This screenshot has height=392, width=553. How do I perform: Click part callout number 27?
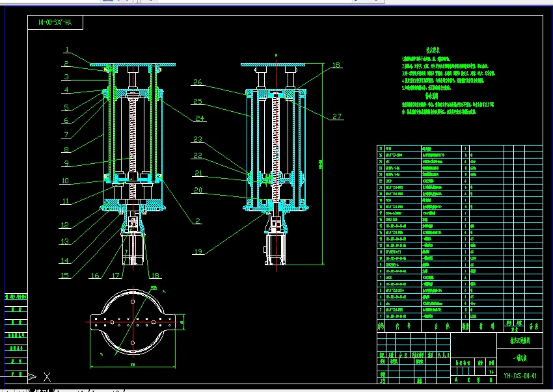(x=337, y=116)
